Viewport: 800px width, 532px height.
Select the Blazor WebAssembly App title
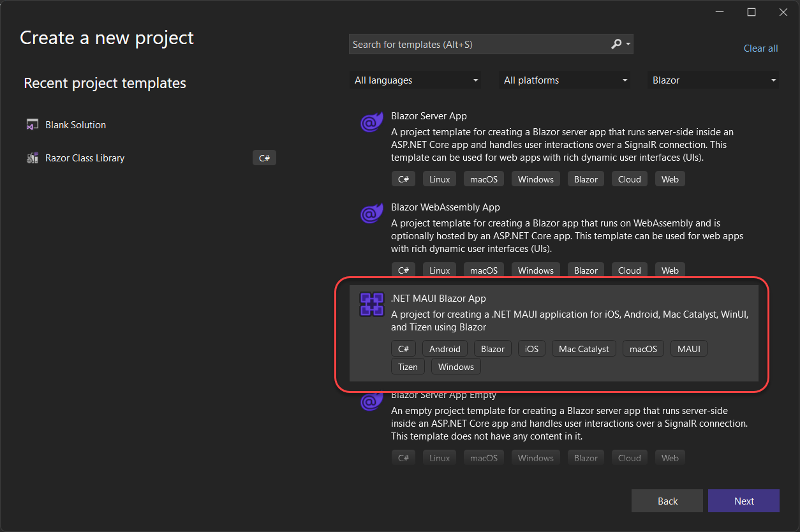coord(445,207)
